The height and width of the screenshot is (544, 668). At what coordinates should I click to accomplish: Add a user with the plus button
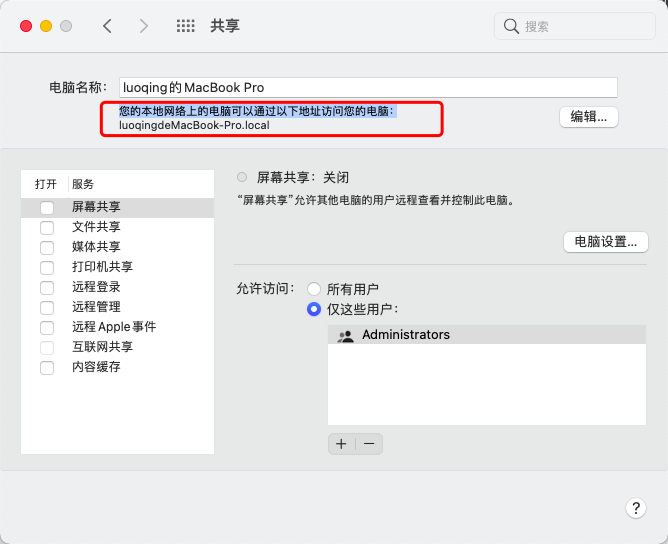[x=341, y=444]
